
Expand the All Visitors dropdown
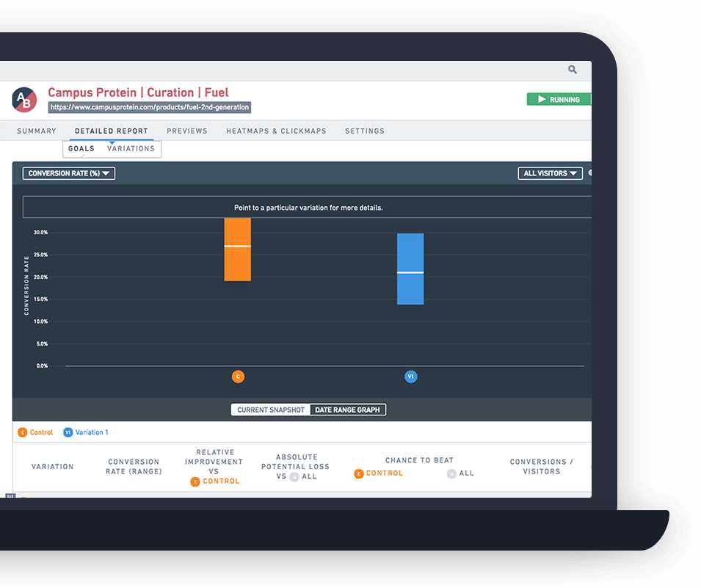pyautogui.click(x=550, y=173)
